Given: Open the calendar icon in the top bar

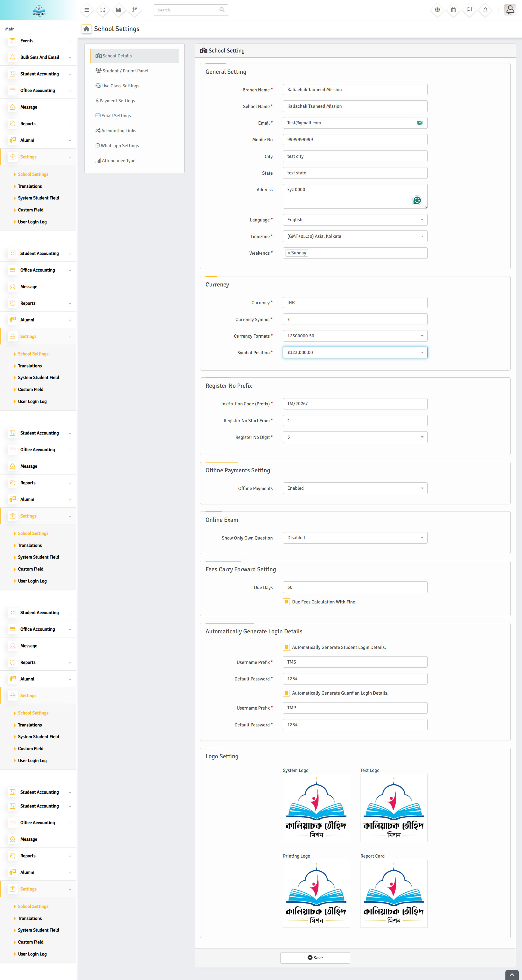Looking at the screenshot, I should click(x=453, y=10).
